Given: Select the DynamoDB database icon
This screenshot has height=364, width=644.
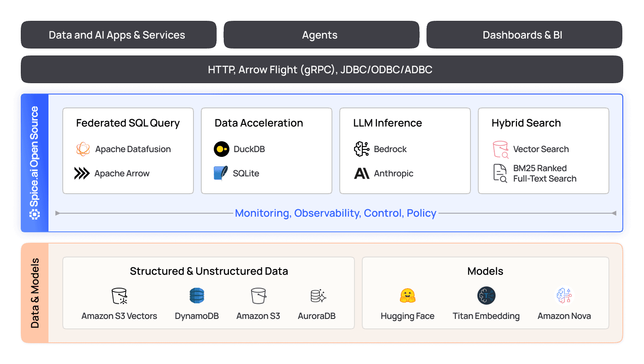Looking at the screenshot, I should (196, 296).
